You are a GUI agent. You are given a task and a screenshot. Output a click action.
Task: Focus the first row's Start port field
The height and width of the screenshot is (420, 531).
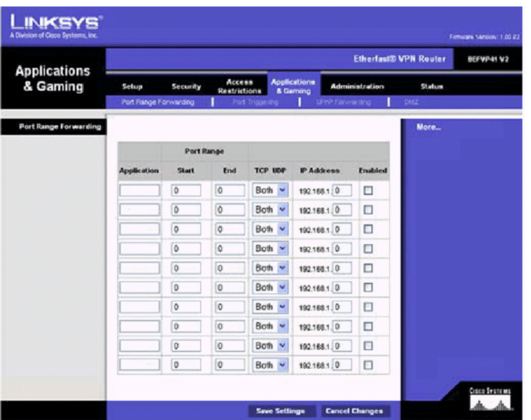pyautogui.click(x=186, y=190)
